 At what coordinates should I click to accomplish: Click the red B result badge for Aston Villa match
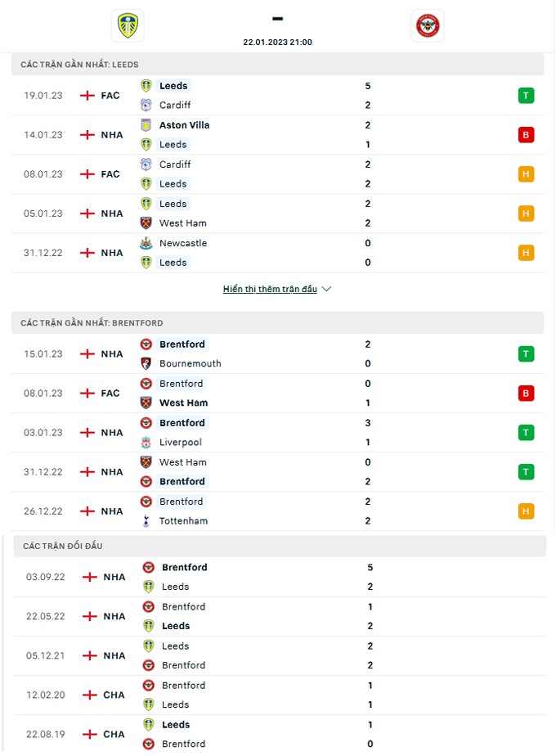coord(526,135)
